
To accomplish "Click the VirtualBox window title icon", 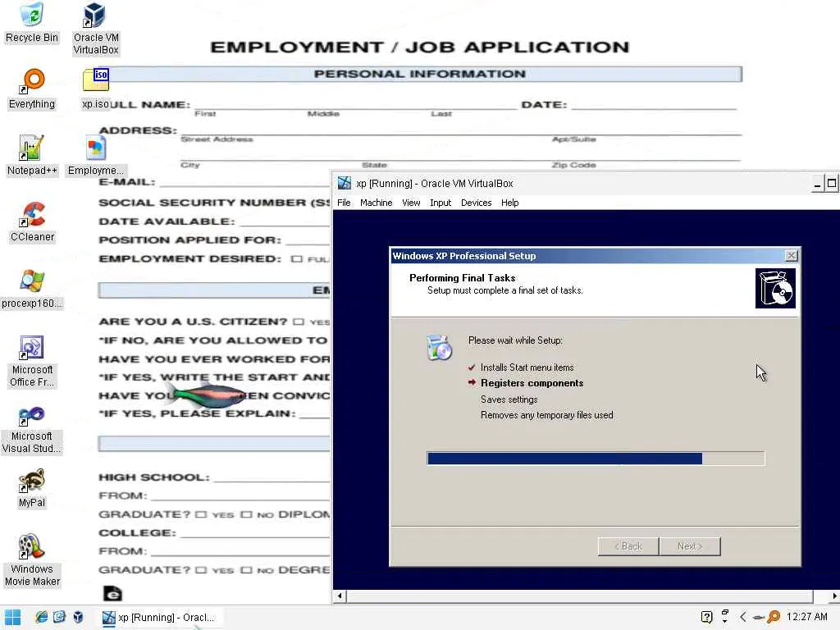I will click(x=344, y=183).
